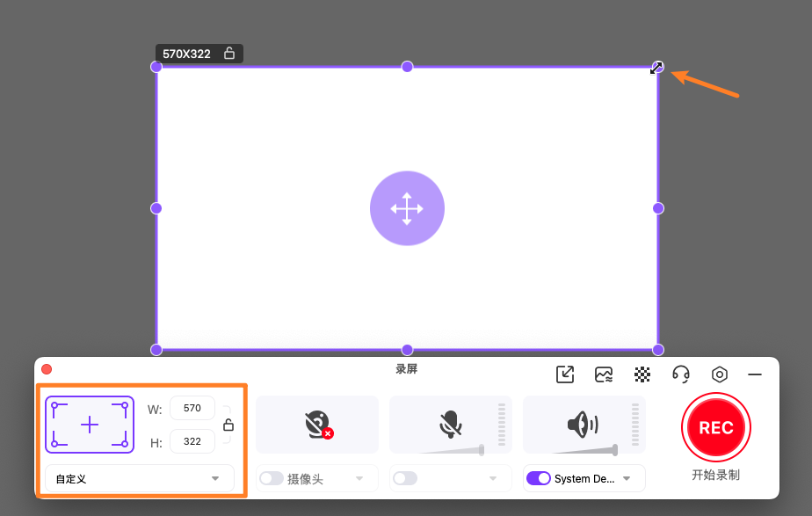812x516 pixels.
Task: Click the top-left resize handle of the capture area
Action: click(x=156, y=67)
